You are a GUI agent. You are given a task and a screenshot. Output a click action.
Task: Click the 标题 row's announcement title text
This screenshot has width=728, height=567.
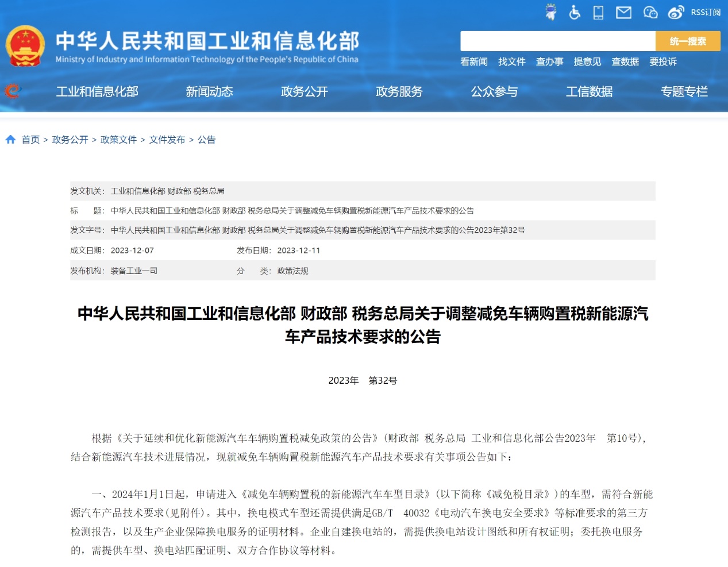tap(292, 211)
